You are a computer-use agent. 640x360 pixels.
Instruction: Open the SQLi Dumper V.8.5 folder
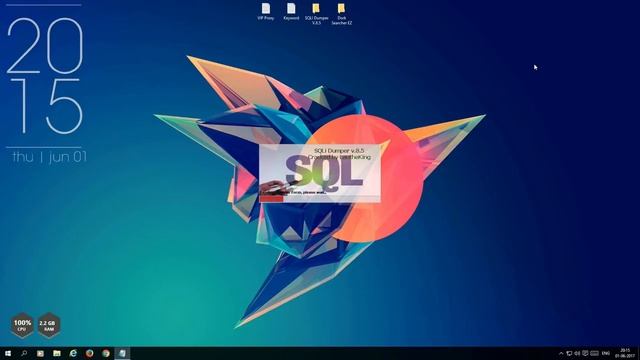(316, 14)
